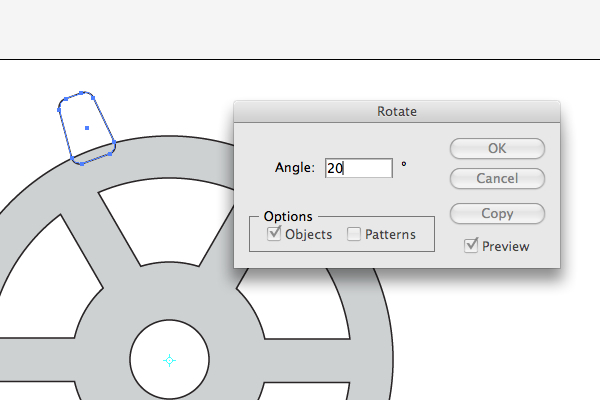Cancel the Rotate dialog
The image size is (600, 400).
(x=497, y=178)
